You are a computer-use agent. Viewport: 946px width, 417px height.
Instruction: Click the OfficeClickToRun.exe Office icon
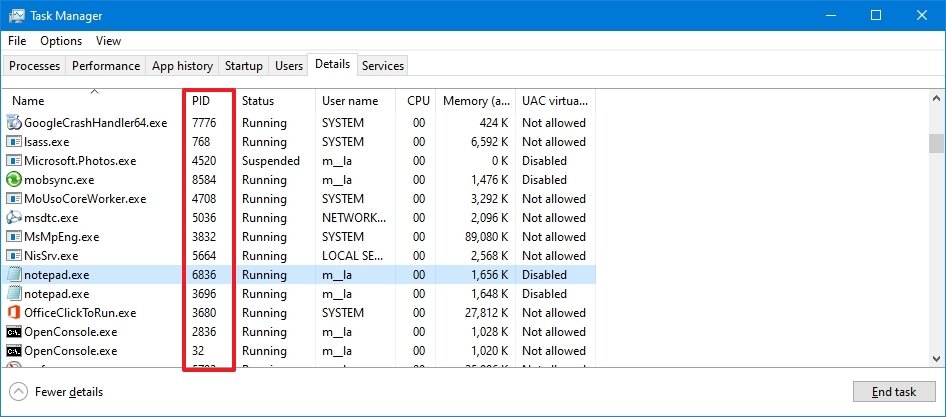14,313
